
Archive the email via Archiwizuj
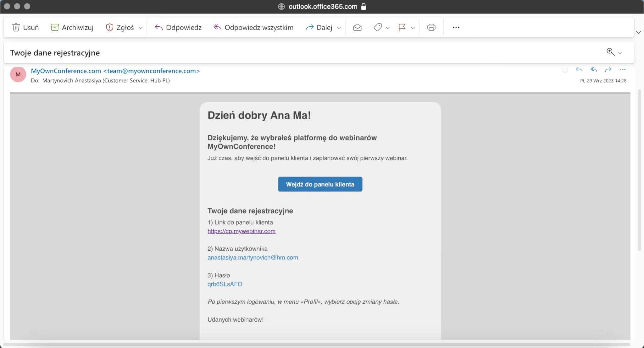click(72, 27)
